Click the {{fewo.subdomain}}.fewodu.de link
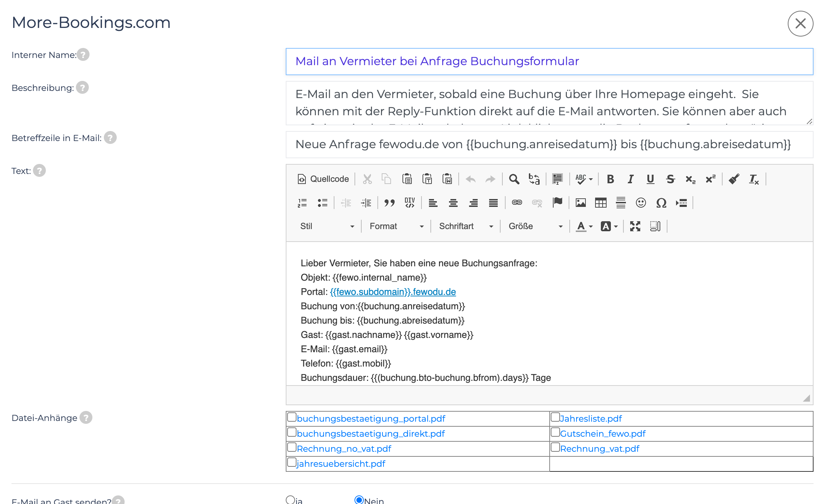The image size is (825, 504). click(393, 292)
